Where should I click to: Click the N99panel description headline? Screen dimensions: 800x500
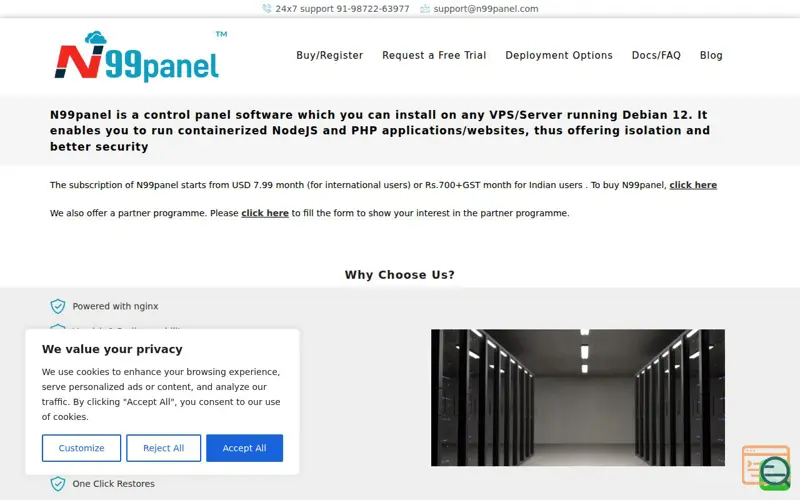380,131
